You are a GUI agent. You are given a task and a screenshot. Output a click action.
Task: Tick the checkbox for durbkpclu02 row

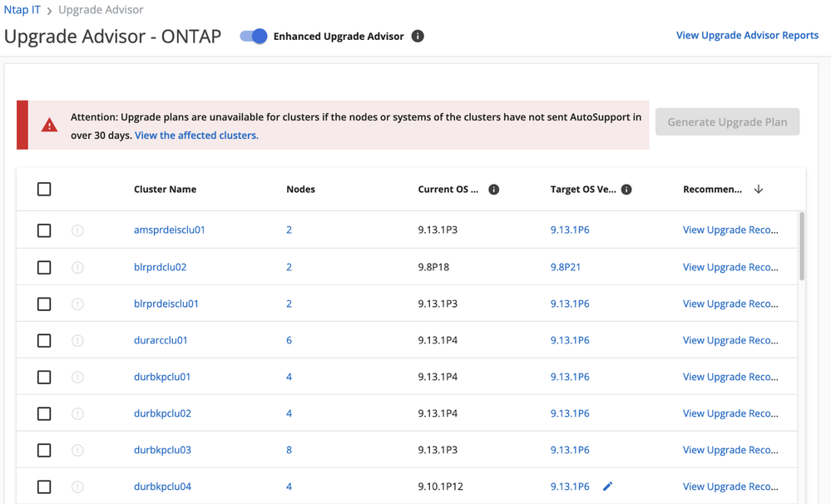44,413
